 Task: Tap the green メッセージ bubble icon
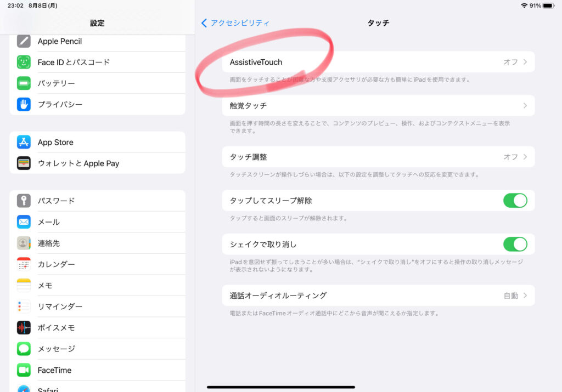[24, 349]
